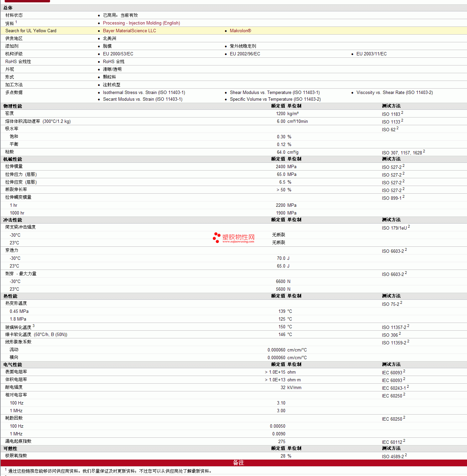
Task: Click EU 2000/53/EC agency rating
Action: pyautogui.click(x=118, y=54)
